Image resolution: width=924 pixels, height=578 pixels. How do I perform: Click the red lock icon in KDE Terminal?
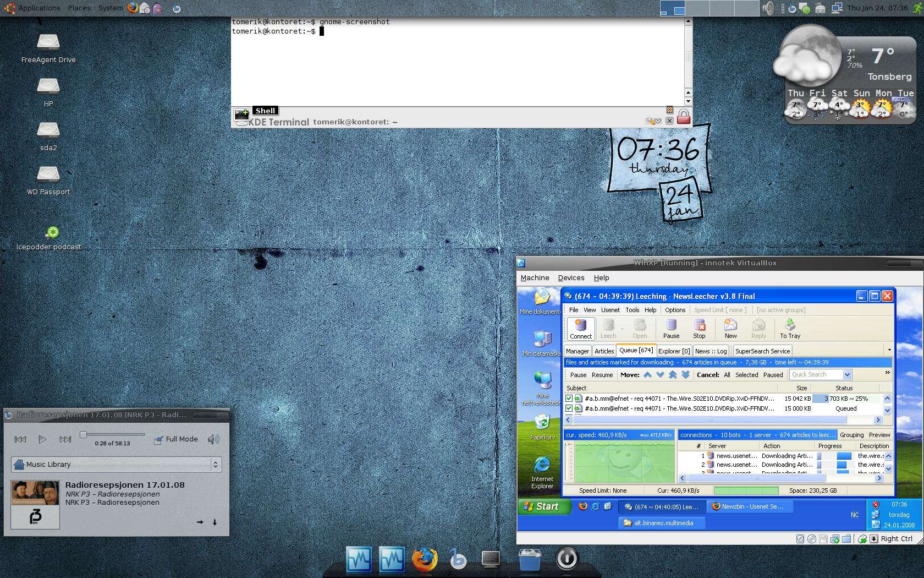[x=684, y=116]
